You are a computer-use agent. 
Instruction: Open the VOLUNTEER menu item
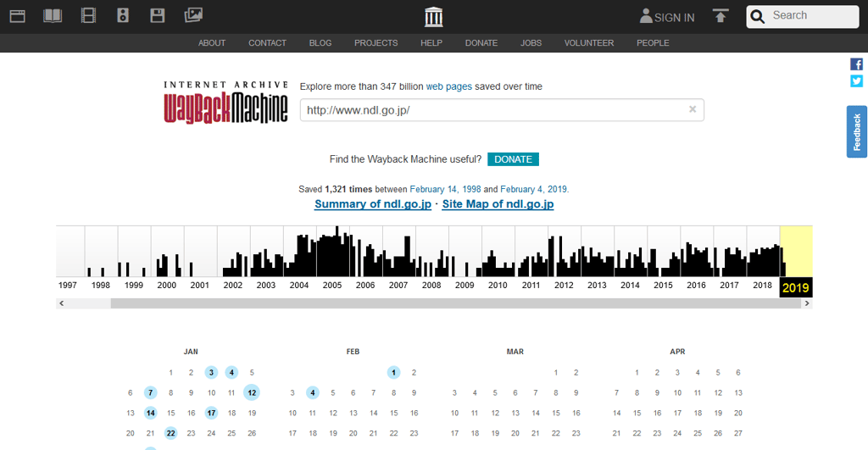[x=588, y=43]
